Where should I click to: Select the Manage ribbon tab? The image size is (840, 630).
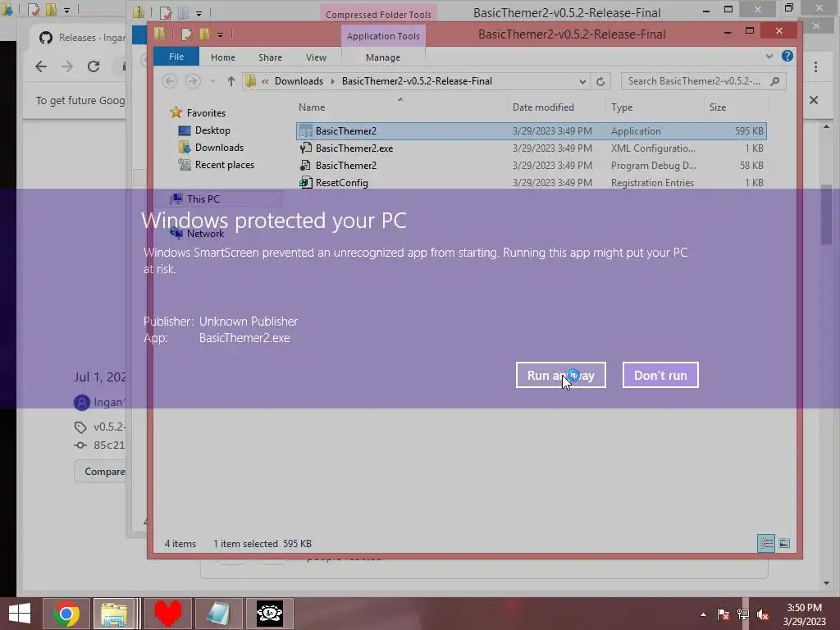382,57
